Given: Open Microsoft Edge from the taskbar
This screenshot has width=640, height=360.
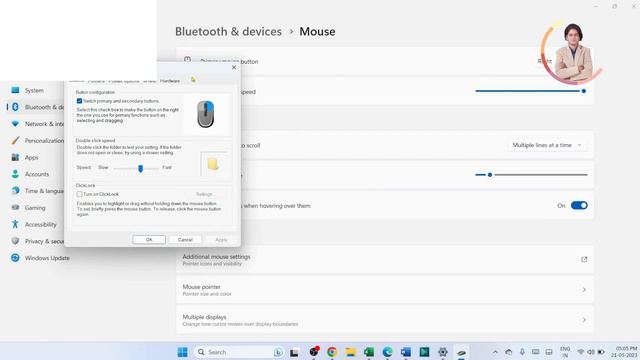Looking at the screenshot, I should pos(387,352).
